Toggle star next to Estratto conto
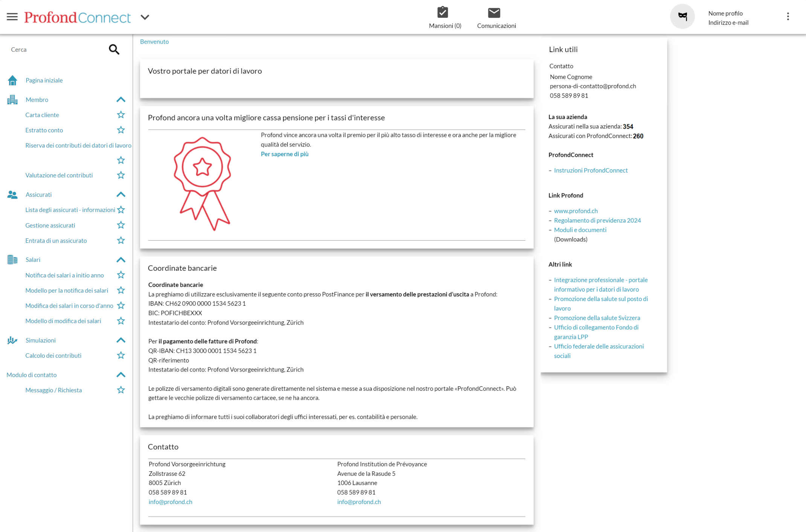 [121, 130]
